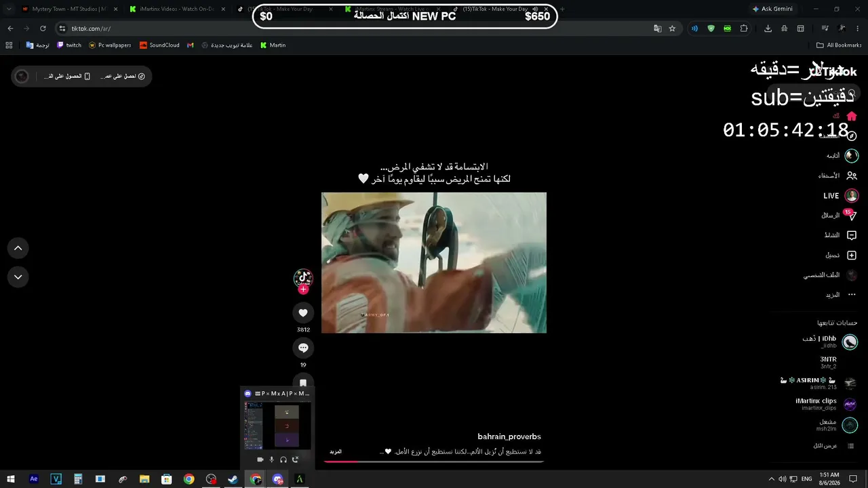Open followed account ASIRIM profile
The image size is (868, 488).
[818, 384]
